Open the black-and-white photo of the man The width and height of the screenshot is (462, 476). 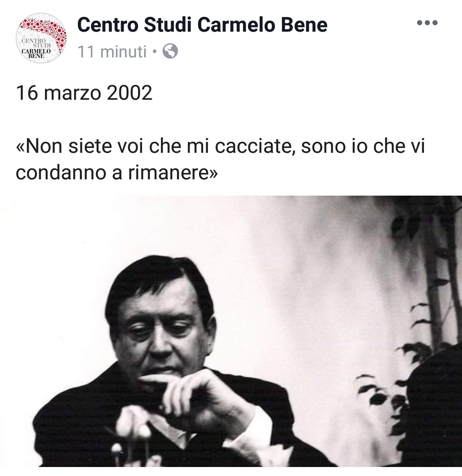[x=231, y=331]
